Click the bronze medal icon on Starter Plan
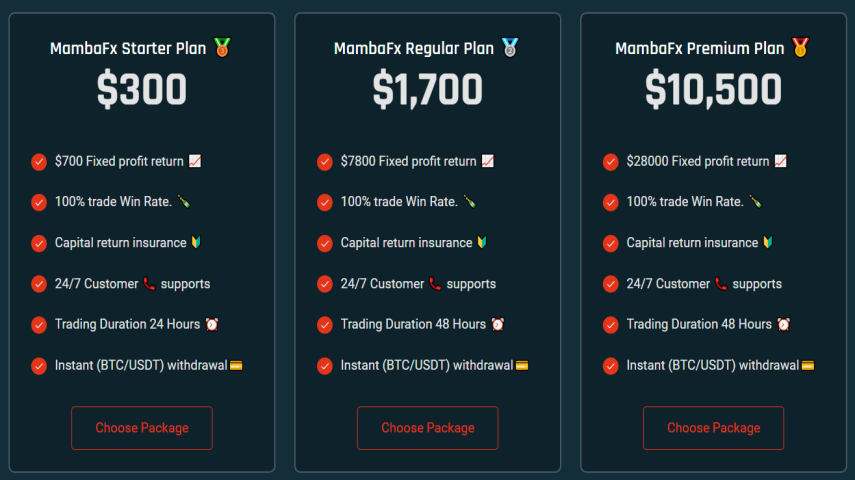The image size is (855, 480). [x=222, y=47]
